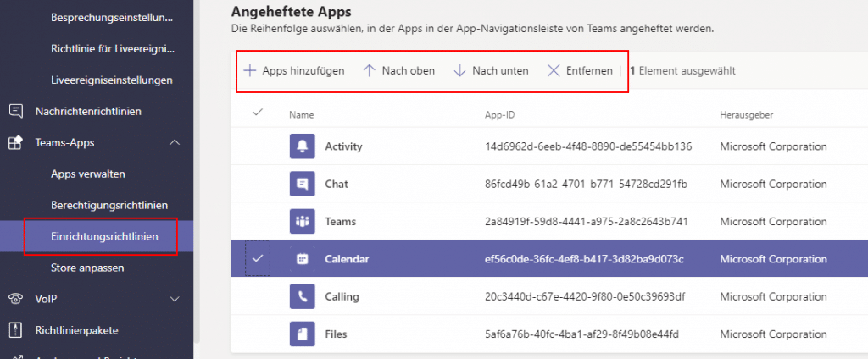
Task: Click App-ID 5af6a76b-40fc-4ba1-af29-8f49b08e44fd
Action: (x=581, y=334)
